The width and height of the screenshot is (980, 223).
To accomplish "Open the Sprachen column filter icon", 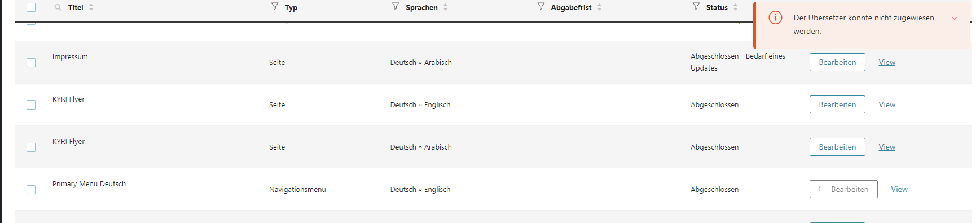I will pos(395,6).
